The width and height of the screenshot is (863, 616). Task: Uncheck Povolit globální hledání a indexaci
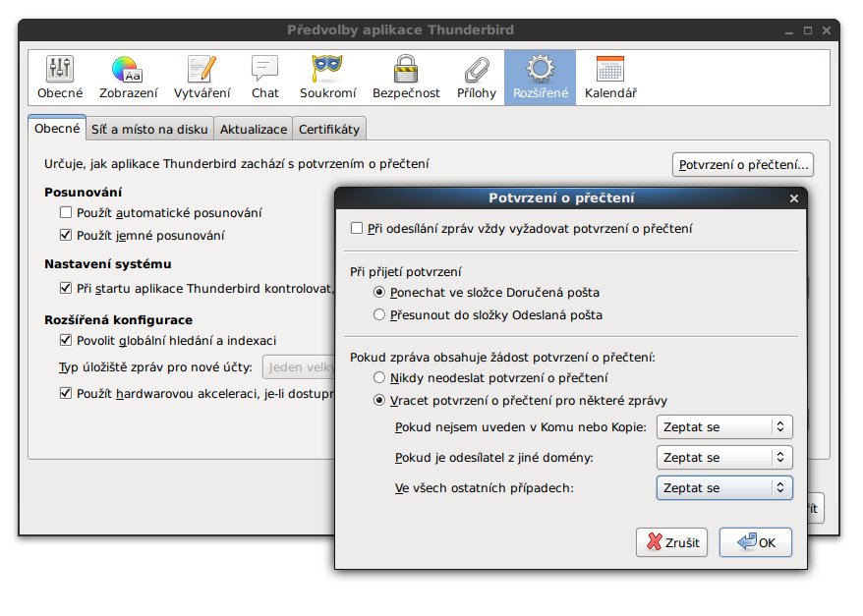tap(66, 340)
